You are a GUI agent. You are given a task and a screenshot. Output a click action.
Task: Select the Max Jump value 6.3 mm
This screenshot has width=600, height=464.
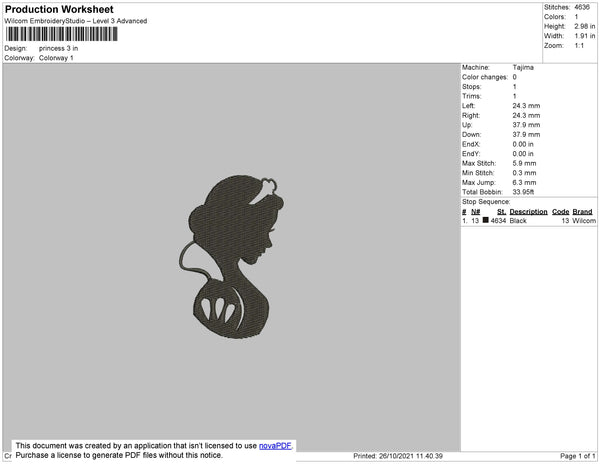click(x=524, y=182)
